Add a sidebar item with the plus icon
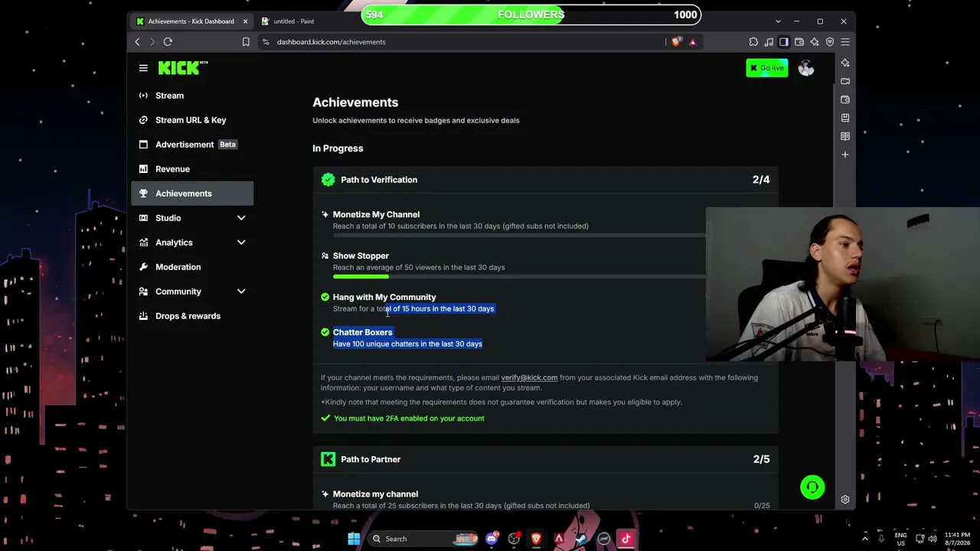The width and height of the screenshot is (980, 551). [x=845, y=155]
